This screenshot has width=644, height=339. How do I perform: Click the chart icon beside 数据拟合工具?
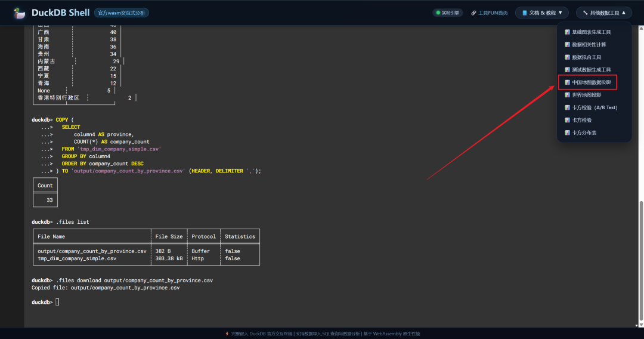click(x=568, y=57)
